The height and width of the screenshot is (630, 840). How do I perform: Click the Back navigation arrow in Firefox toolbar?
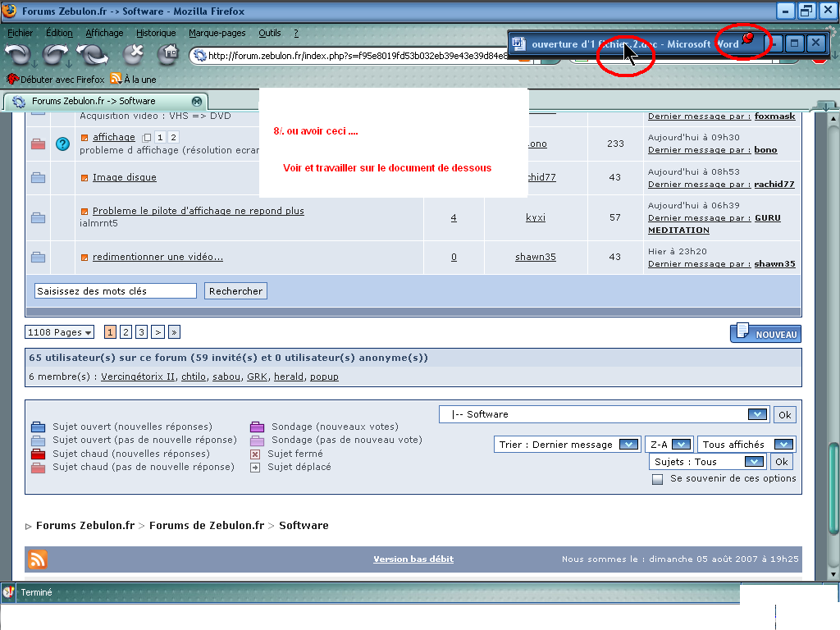coord(18,55)
